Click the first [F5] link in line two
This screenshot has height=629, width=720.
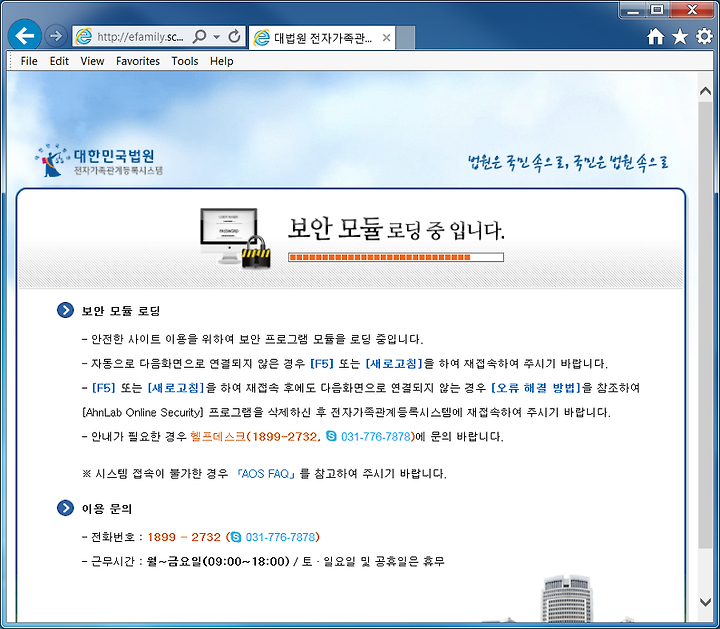tap(322, 364)
